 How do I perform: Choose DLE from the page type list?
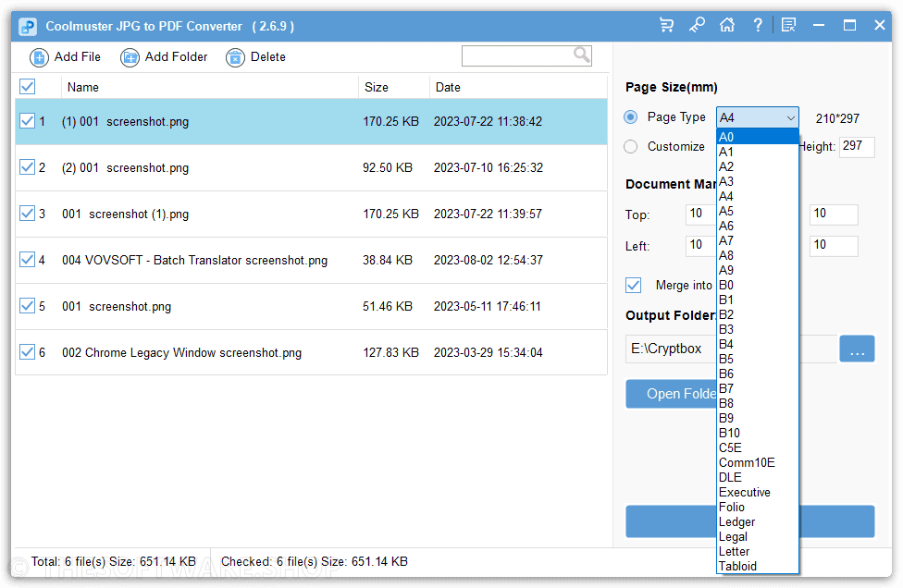click(758, 478)
